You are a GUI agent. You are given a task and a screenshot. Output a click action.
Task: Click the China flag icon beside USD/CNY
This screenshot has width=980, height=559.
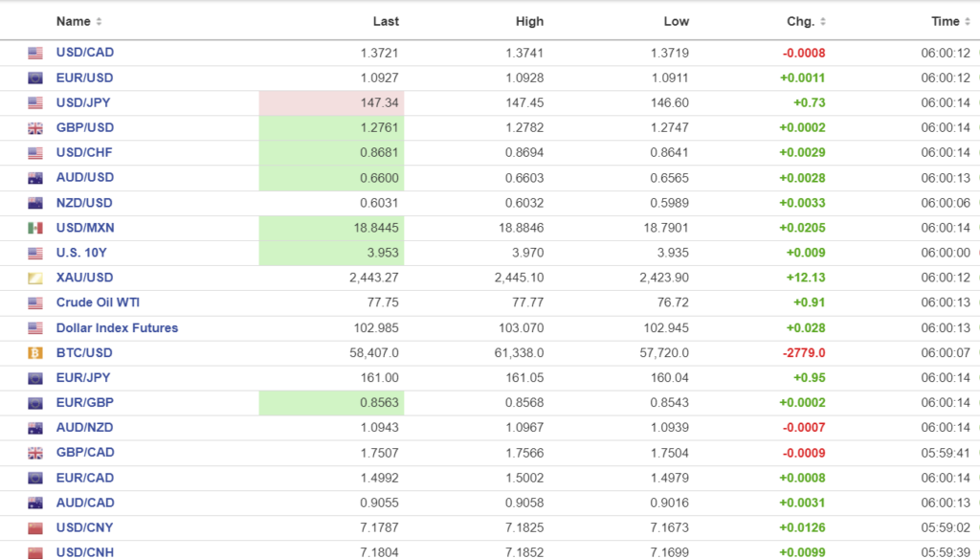(x=35, y=528)
